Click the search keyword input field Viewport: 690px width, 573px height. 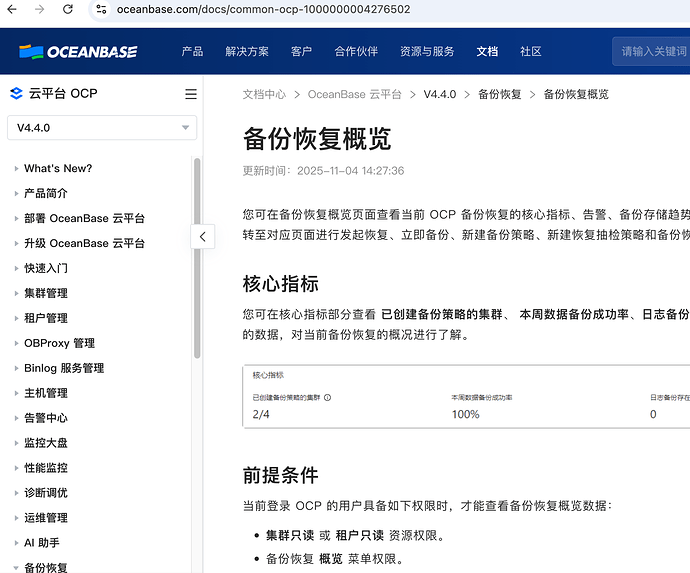point(654,52)
